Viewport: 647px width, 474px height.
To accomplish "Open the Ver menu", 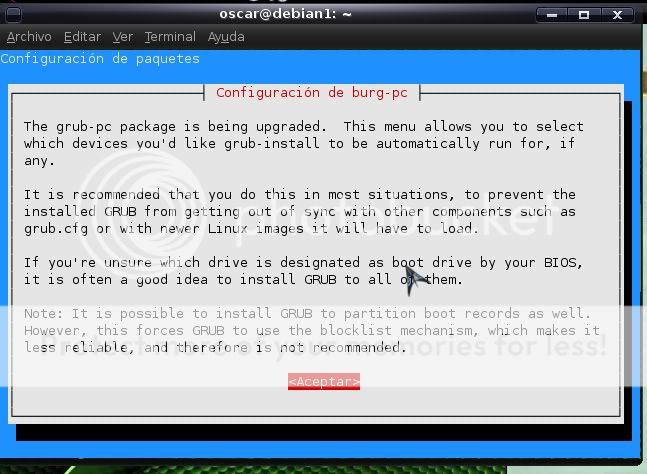I will [x=123, y=37].
